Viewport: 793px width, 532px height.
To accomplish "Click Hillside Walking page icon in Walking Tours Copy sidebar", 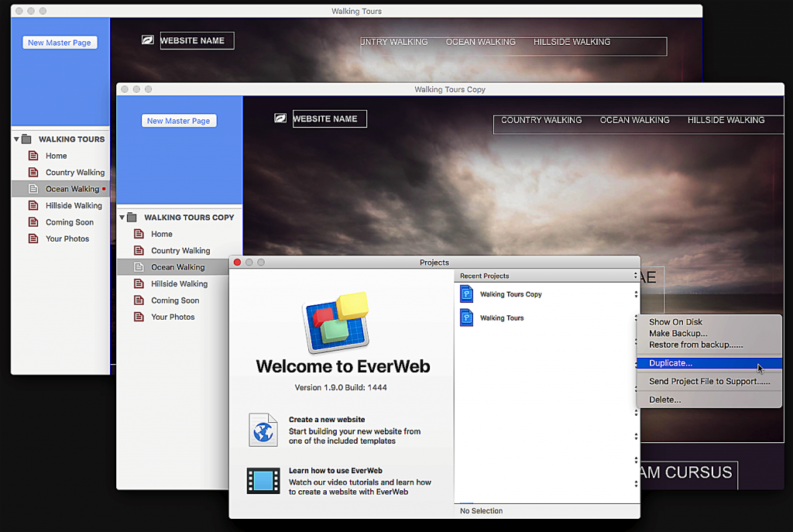I will pyautogui.click(x=139, y=283).
